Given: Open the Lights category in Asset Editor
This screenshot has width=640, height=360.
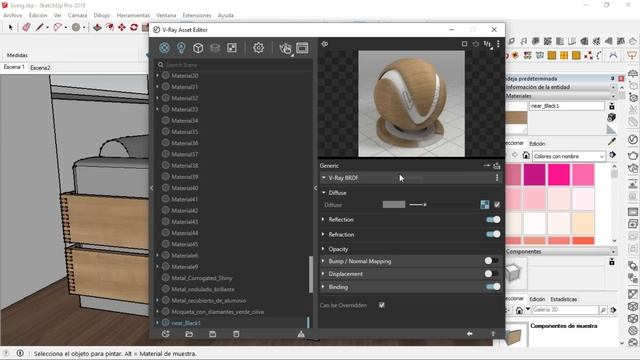Looking at the screenshot, I should 181,48.
